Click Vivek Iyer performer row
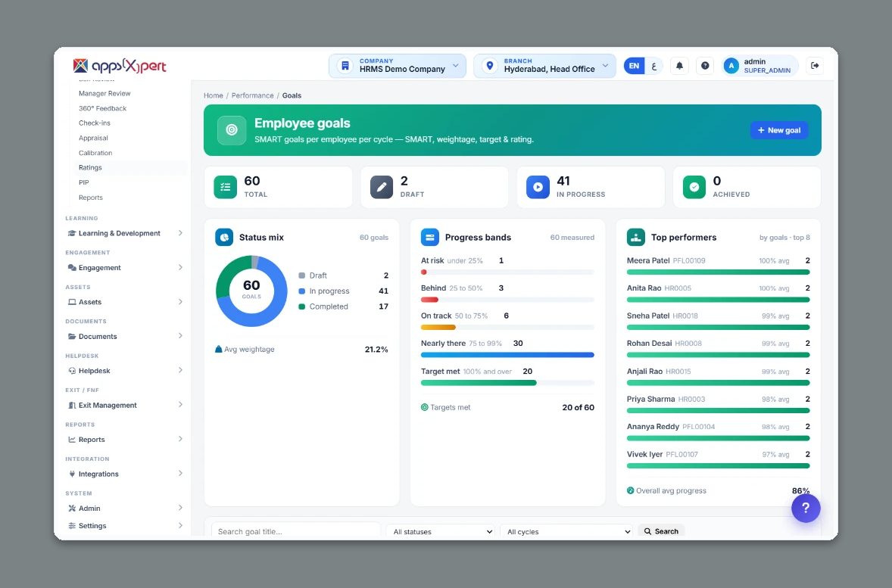 pyautogui.click(x=718, y=459)
